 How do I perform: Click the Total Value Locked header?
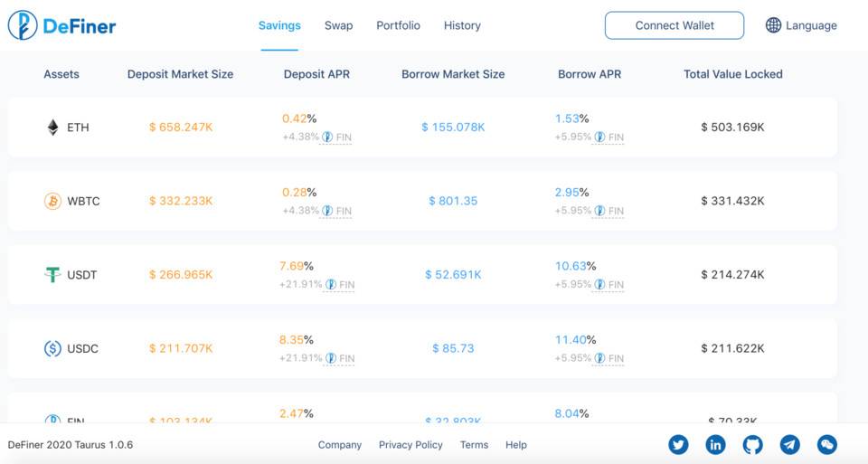[733, 74]
